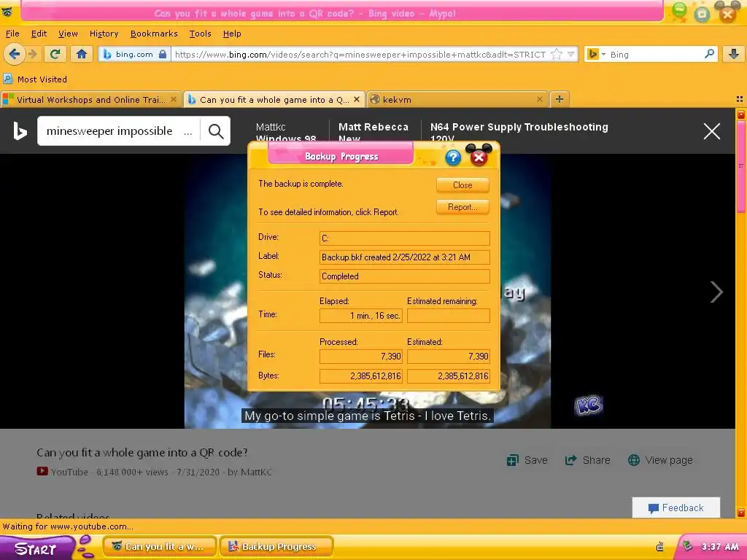Image resolution: width=747 pixels, height=560 pixels.
Task: Click the scrollbar down arrow
Action: [741, 513]
